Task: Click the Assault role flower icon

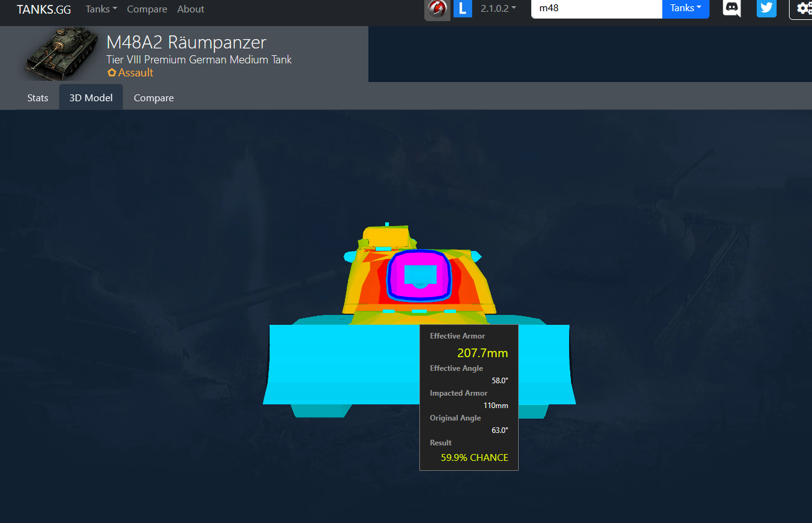Action: (112, 73)
